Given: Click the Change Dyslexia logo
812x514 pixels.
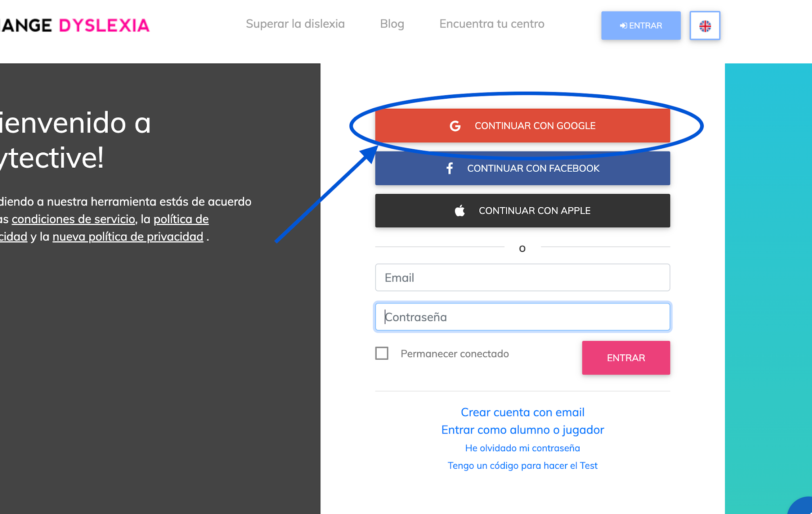Looking at the screenshot, I should click(75, 26).
